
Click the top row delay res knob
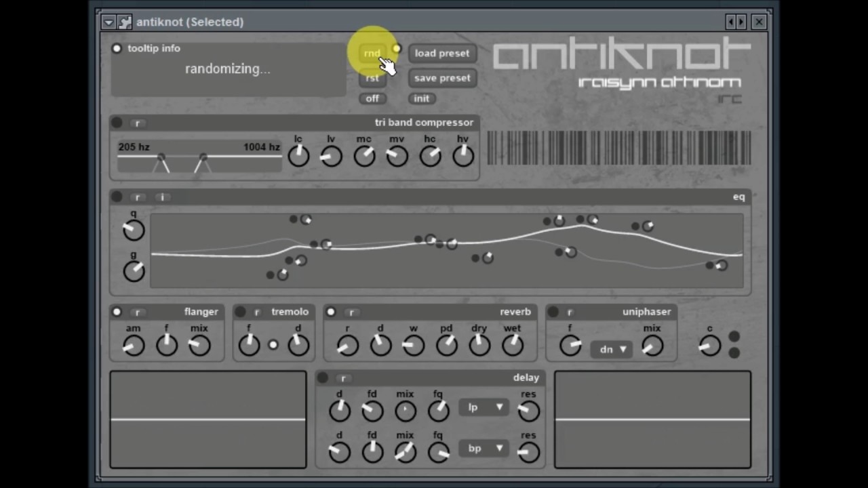coord(529,411)
